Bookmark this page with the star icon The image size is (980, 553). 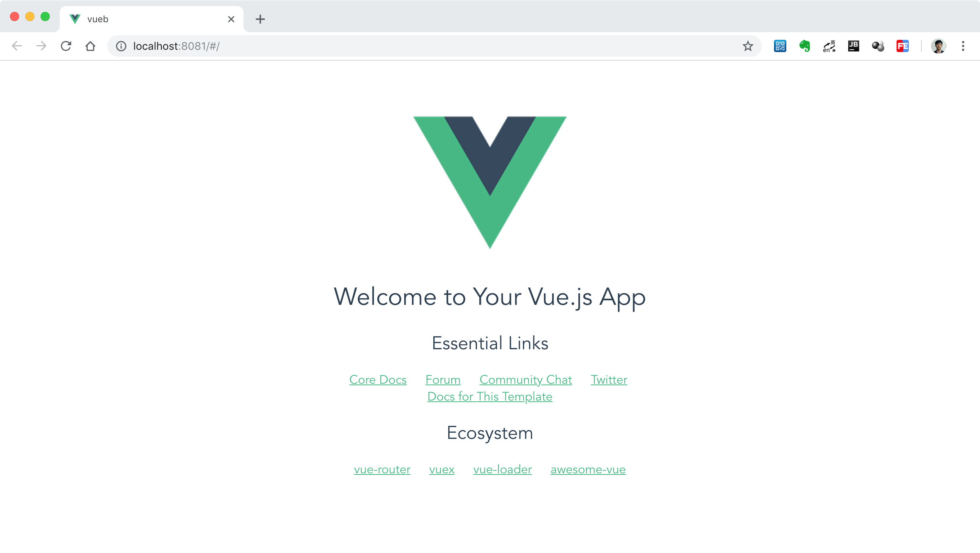tap(748, 46)
